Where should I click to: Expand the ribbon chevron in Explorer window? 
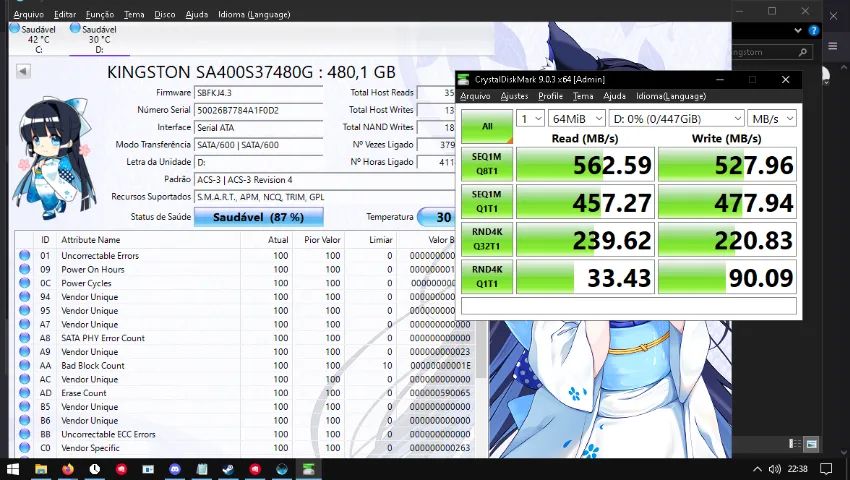[x=798, y=31]
